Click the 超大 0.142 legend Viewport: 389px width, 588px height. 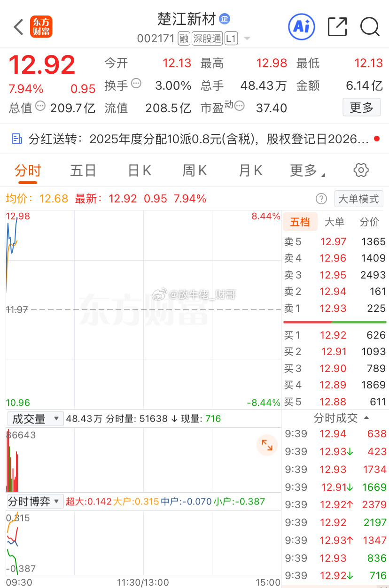click(89, 502)
